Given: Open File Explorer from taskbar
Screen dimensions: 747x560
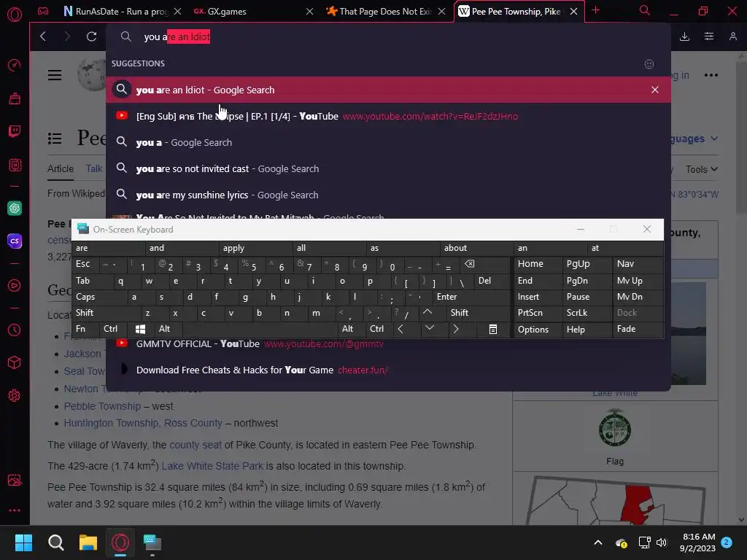Looking at the screenshot, I should pos(88,542).
